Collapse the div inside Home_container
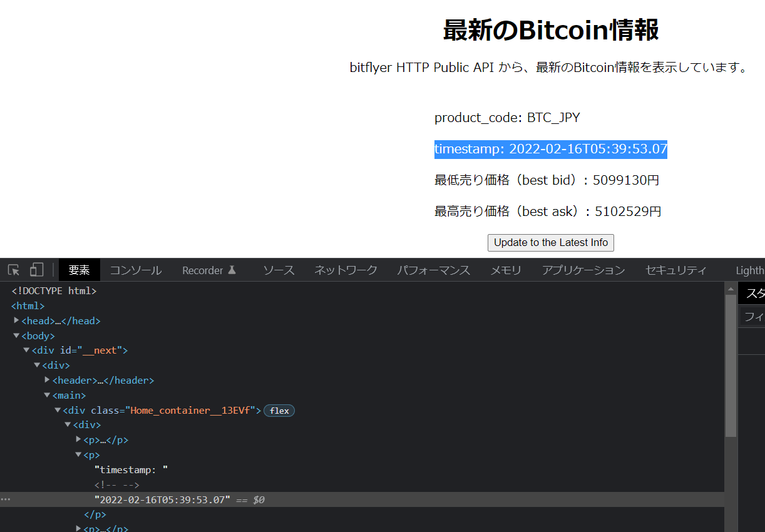Screen dimensions: 765x532 [68, 425]
